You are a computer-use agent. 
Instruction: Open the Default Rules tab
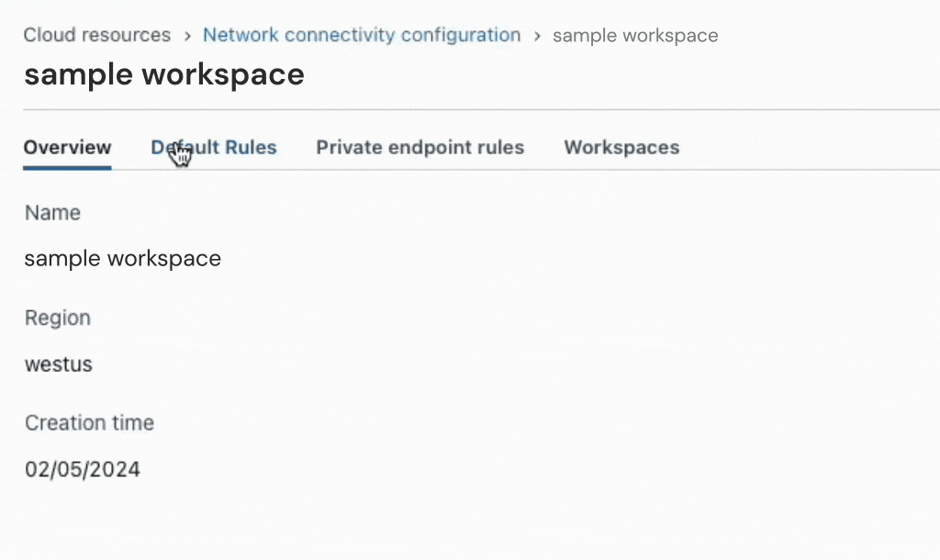(x=214, y=148)
